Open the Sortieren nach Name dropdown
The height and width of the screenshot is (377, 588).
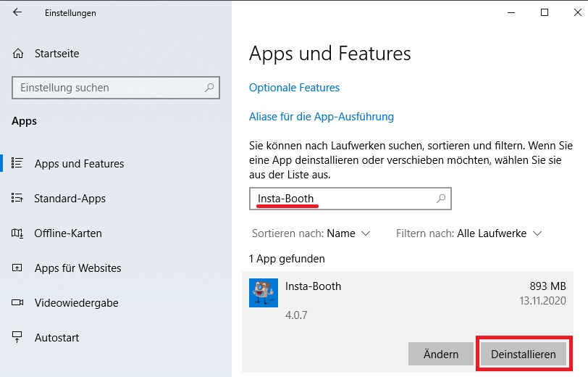click(x=311, y=233)
